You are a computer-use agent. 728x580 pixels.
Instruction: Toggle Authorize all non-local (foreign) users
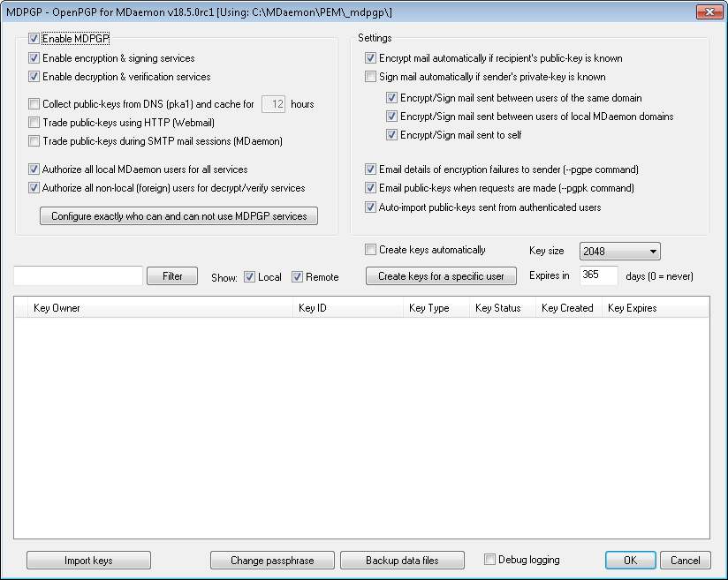click(x=34, y=188)
